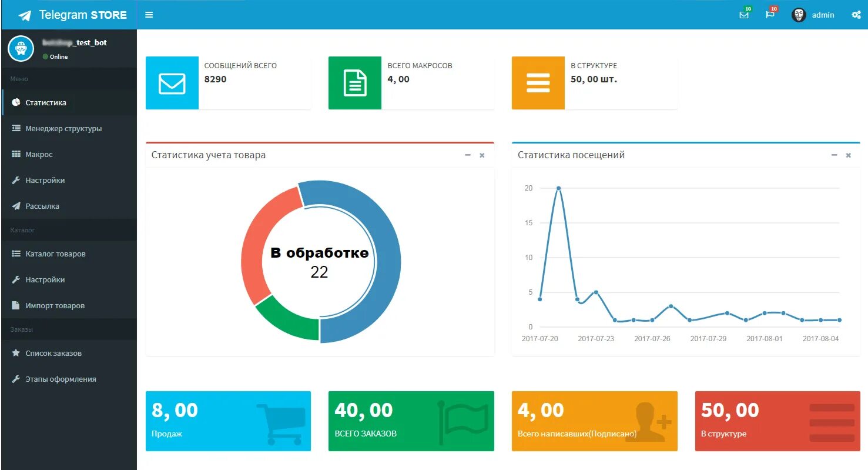Open the Рассылка menu item

(69, 206)
